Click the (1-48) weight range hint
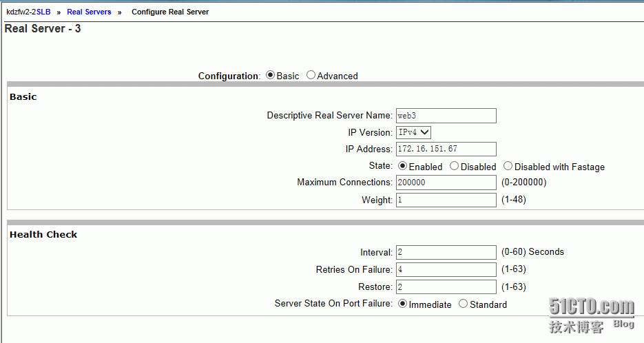The image size is (644, 343). [x=513, y=200]
